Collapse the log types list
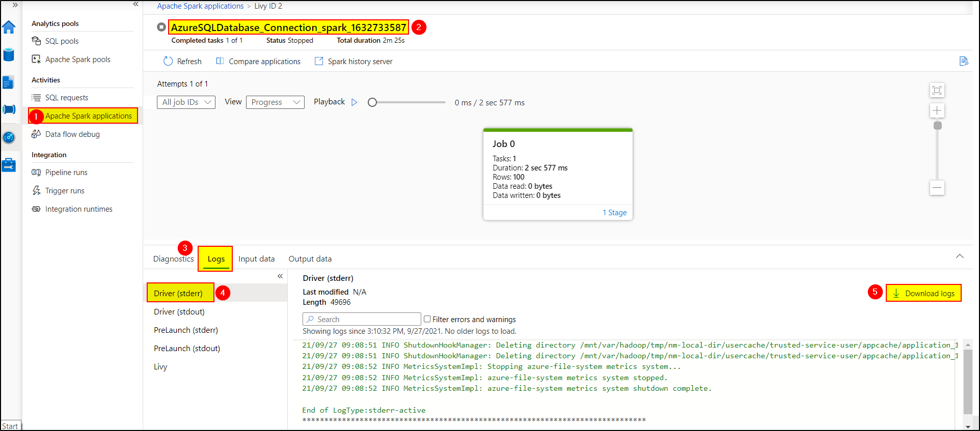The image size is (980, 431). coord(280,276)
